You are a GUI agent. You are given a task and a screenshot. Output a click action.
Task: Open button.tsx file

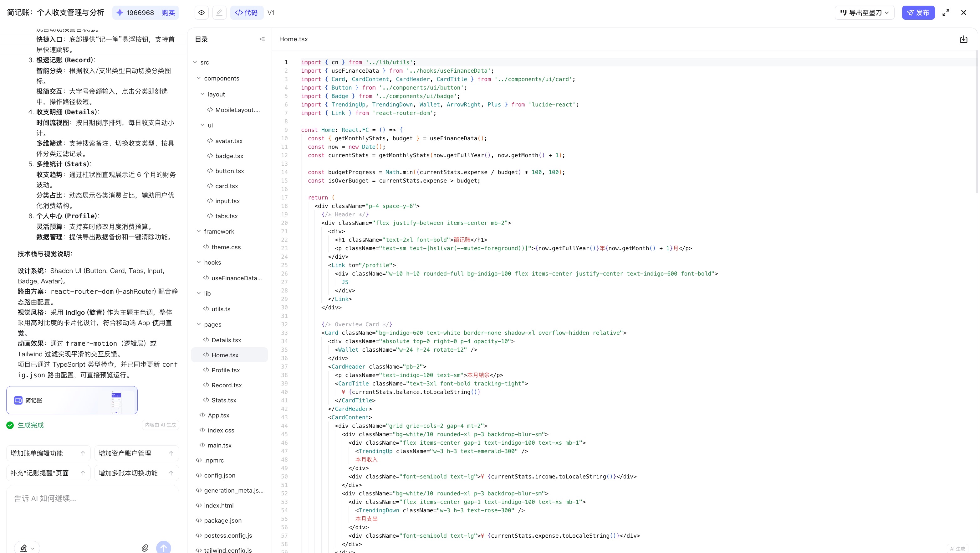pos(229,171)
